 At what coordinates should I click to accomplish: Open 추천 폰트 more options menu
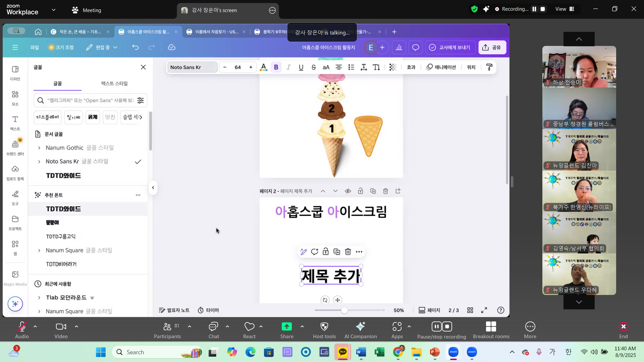[x=138, y=195]
